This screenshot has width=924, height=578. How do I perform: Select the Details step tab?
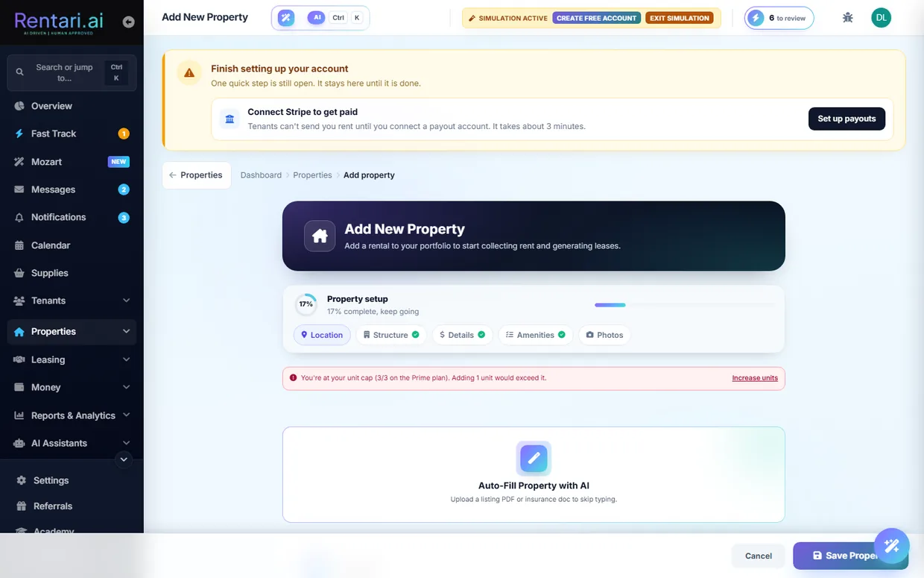click(462, 335)
